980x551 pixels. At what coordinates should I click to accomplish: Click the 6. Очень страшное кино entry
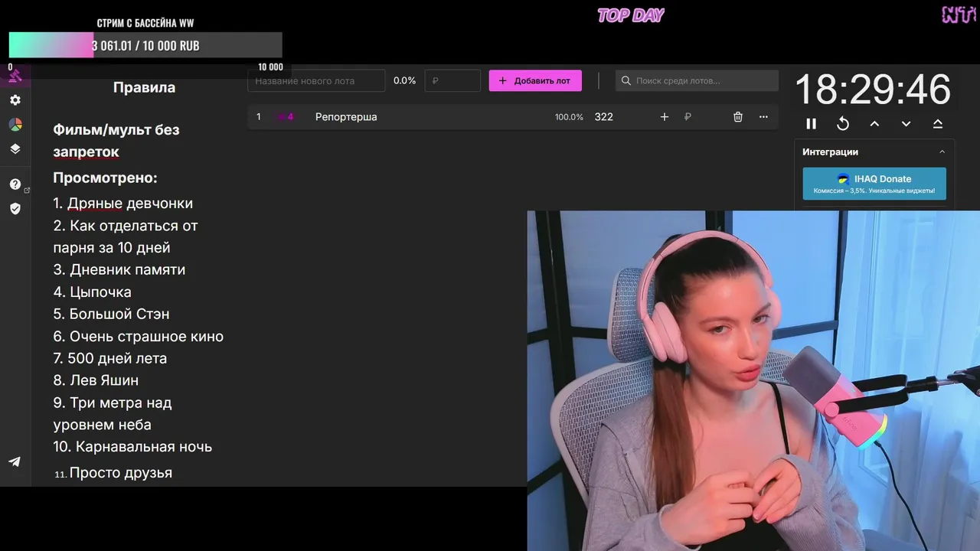point(139,336)
